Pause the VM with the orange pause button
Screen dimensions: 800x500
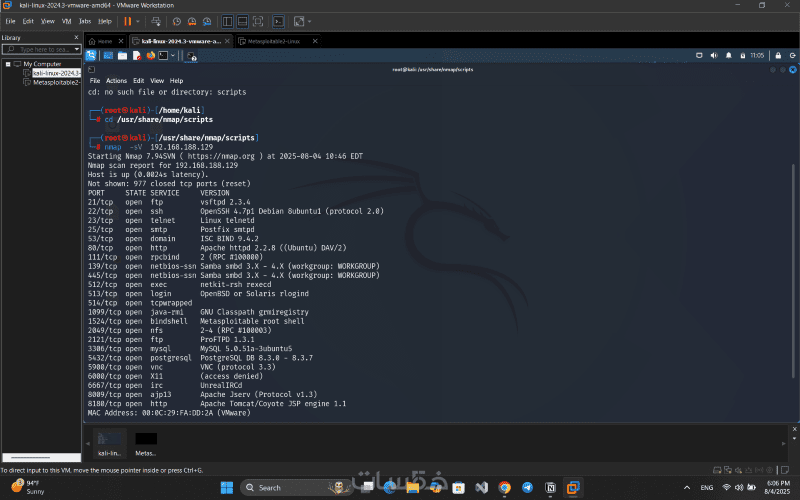coord(128,21)
